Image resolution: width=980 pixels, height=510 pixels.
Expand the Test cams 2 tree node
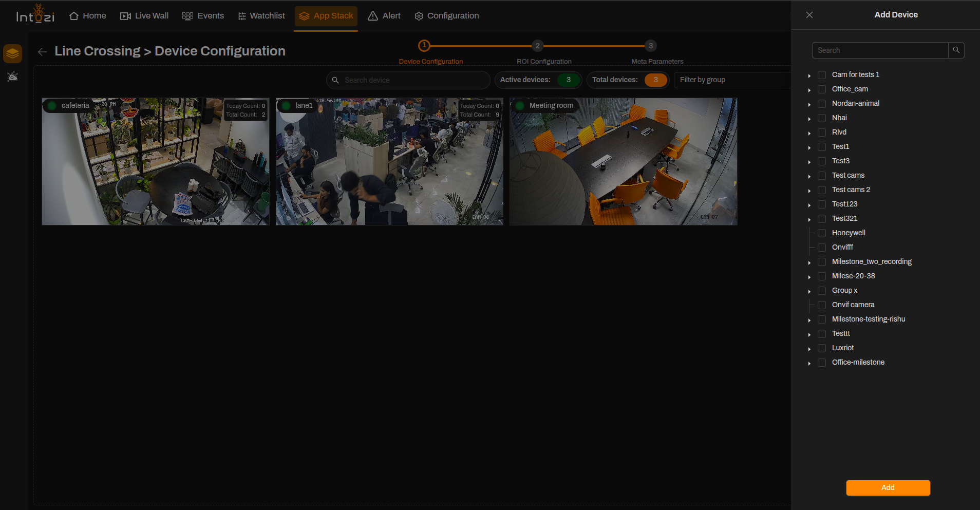click(x=809, y=191)
